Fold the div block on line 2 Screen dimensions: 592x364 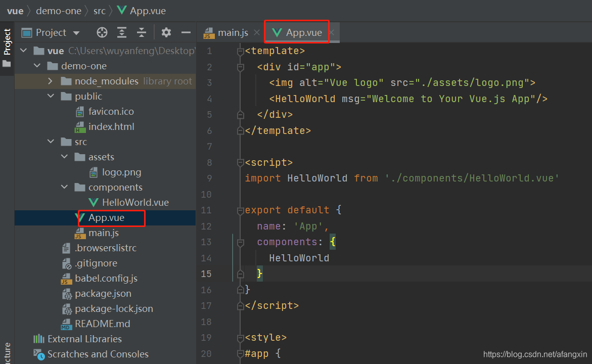pos(240,67)
